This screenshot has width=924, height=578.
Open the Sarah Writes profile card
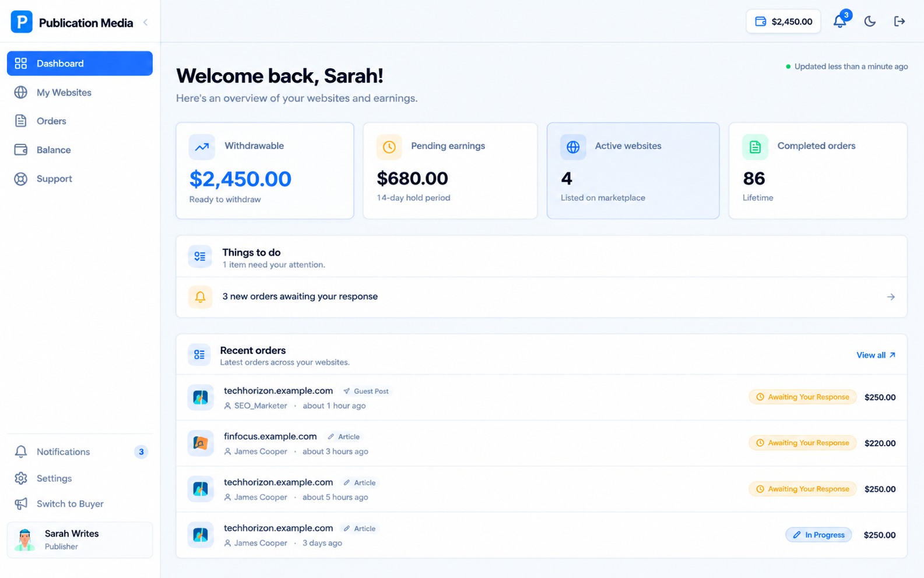pyautogui.click(x=80, y=540)
